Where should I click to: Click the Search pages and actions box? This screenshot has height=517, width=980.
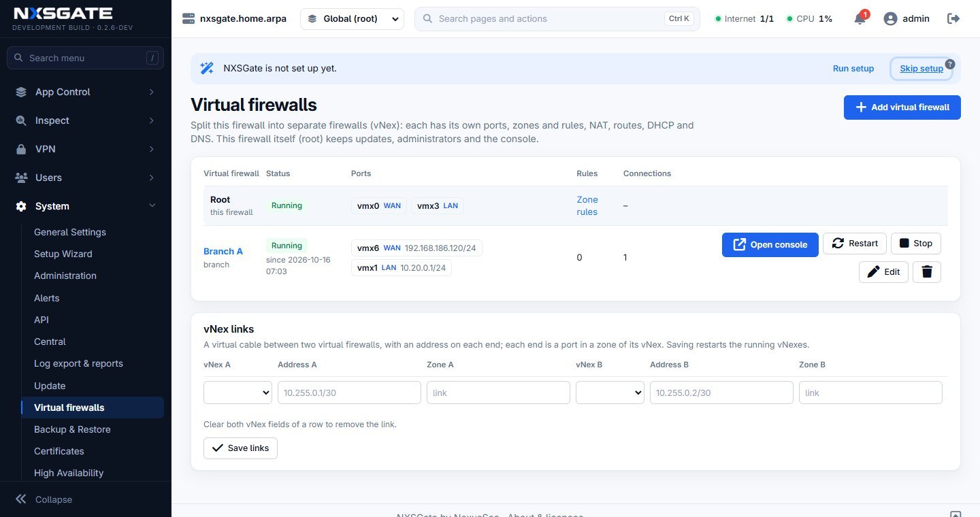coord(557,19)
